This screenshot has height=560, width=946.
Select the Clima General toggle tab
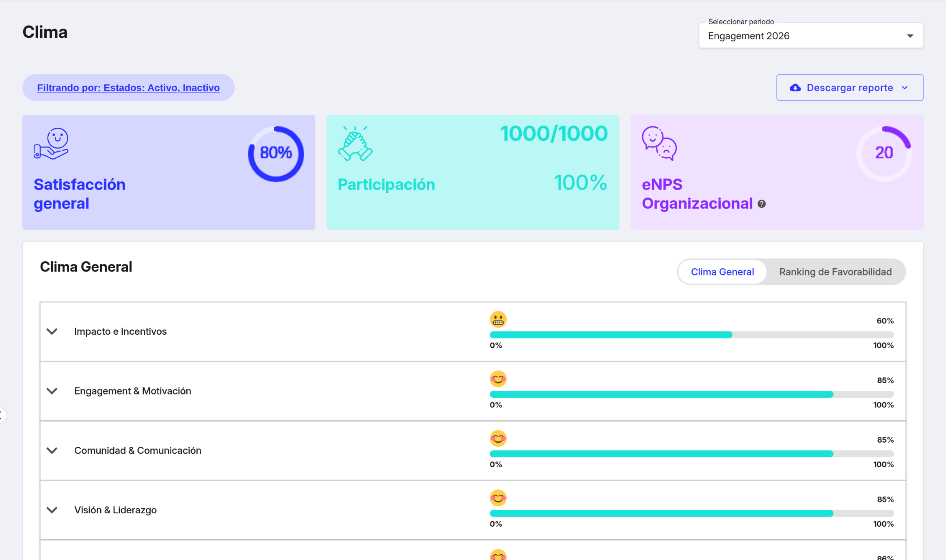click(x=722, y=272)
